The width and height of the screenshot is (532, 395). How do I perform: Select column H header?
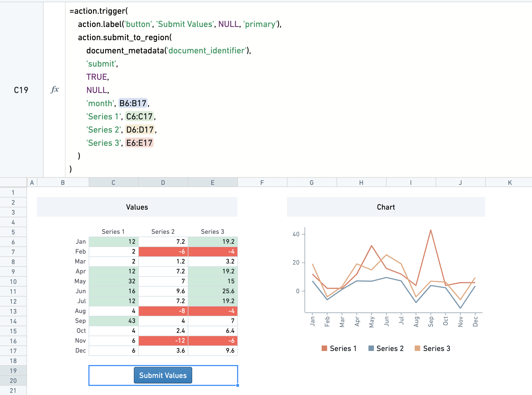[361, 183]
